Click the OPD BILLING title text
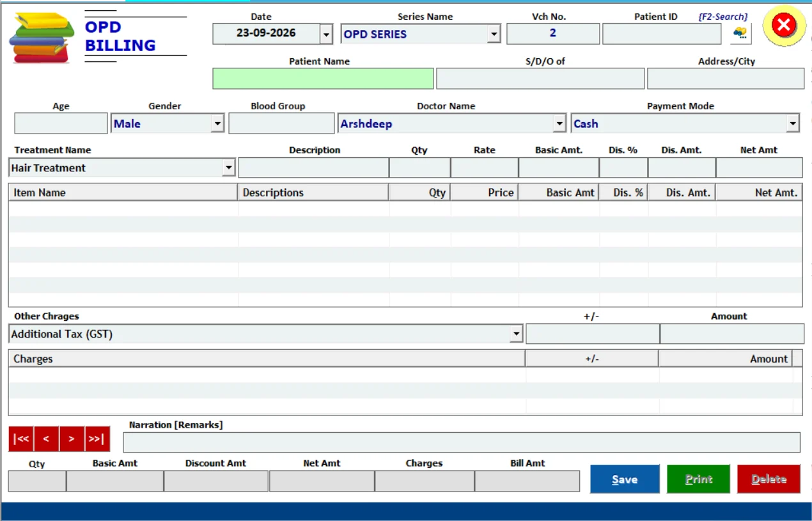The height and width of the screenshot is (521, 812). pos(120,36)
